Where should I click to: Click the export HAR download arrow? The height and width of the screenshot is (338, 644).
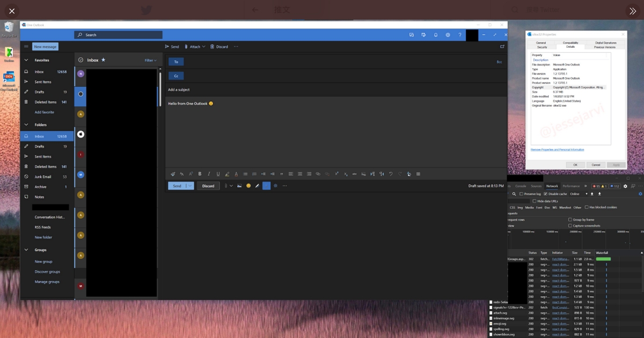[x=599, y=194]
